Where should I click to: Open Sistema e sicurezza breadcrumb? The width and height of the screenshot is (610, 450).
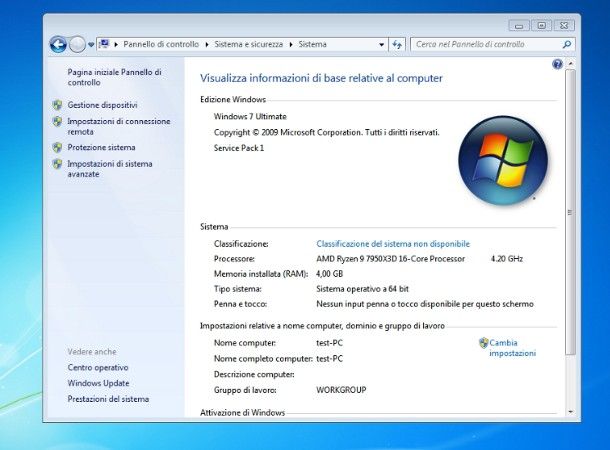coord(249,44)
